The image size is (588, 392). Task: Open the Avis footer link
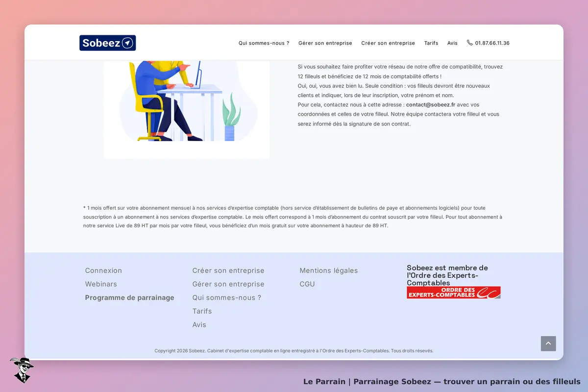[199, 325]
